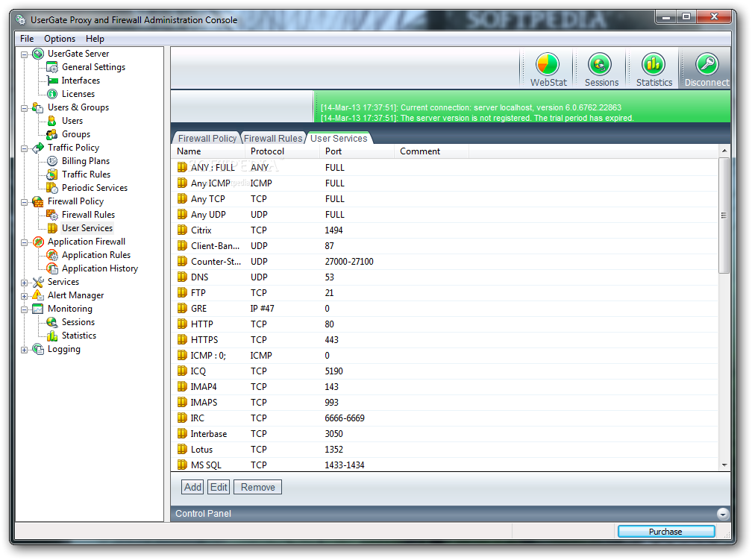Click the Services tools icon
The image size is (752, 560).
coord(38,282)
